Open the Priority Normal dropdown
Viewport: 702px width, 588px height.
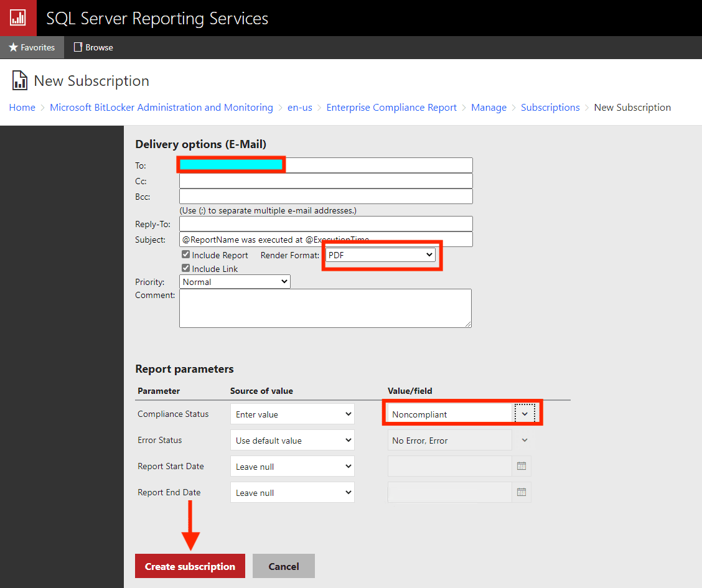[235, 282]
